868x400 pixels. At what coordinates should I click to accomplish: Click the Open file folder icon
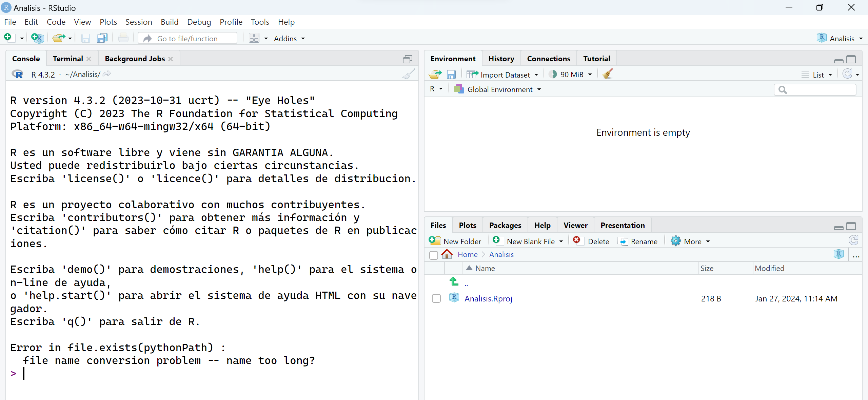coord(58,38)
